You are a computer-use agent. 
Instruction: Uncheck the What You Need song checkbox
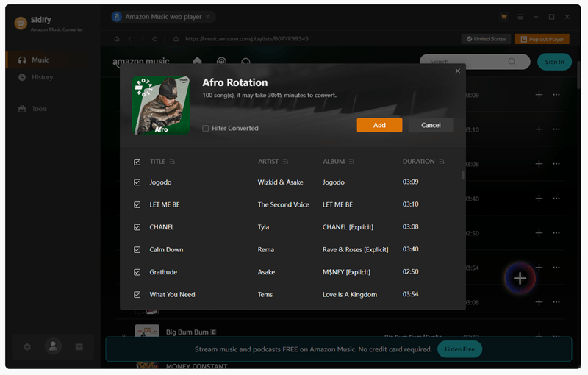pyautogui.click(x=137, y=295)
